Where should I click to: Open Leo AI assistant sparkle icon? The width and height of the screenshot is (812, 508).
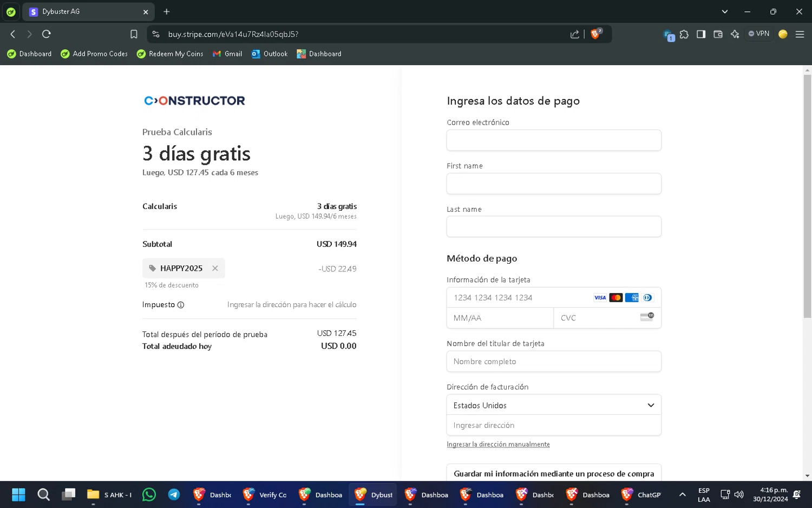click(x=735, y=34)
